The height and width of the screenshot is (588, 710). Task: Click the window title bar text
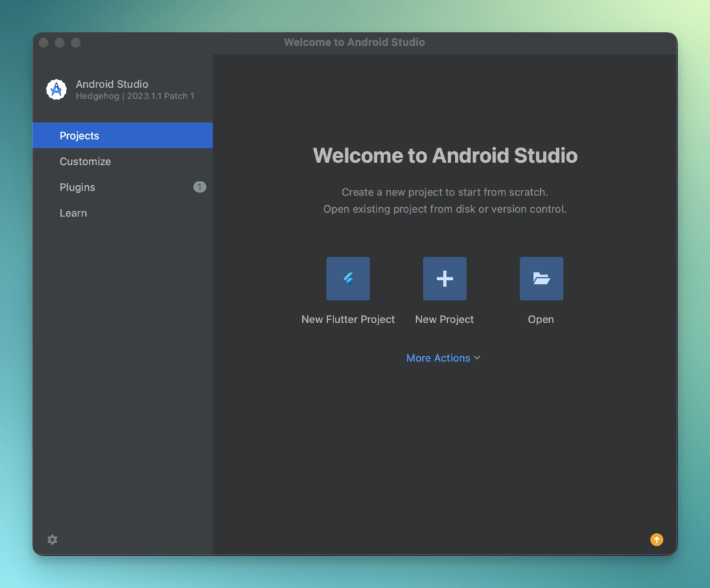coord(354,42)
